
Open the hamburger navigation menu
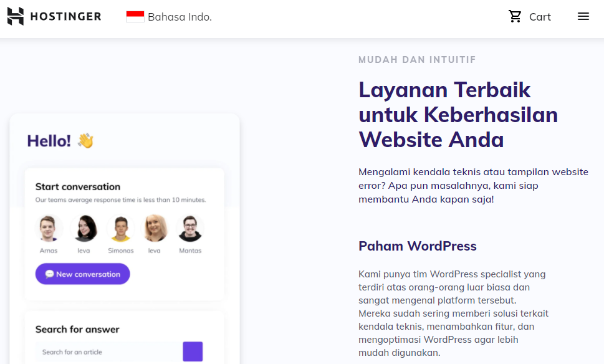click(x=583, y=16)
